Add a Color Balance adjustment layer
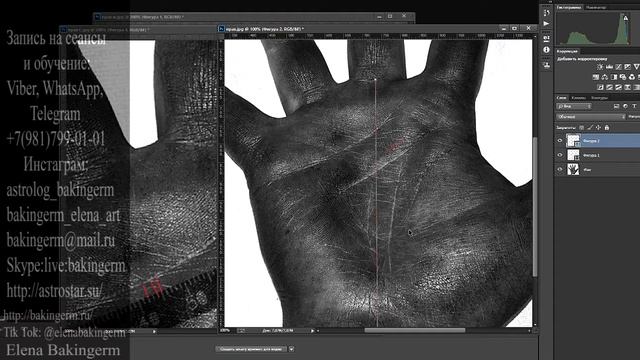 coord(604,77)
